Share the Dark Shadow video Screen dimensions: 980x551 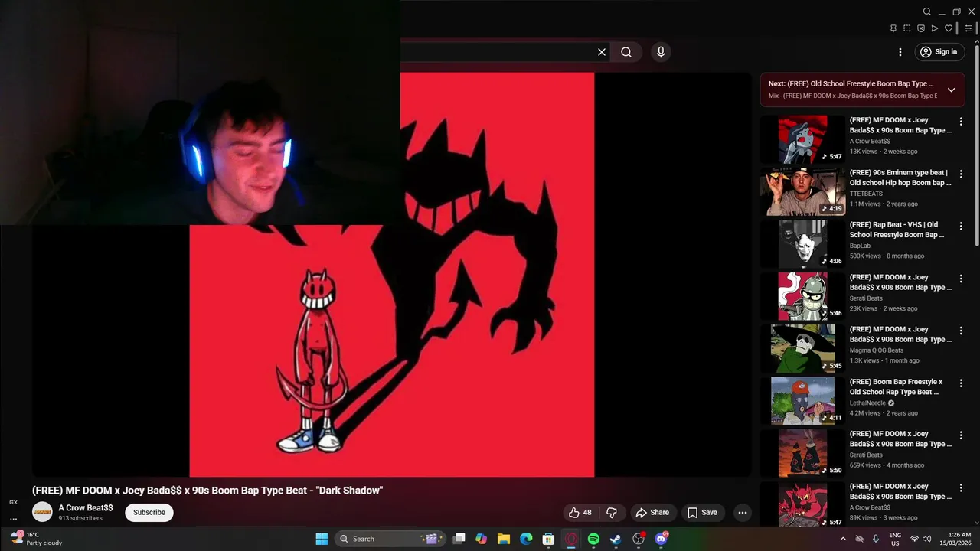pos(653,513)
